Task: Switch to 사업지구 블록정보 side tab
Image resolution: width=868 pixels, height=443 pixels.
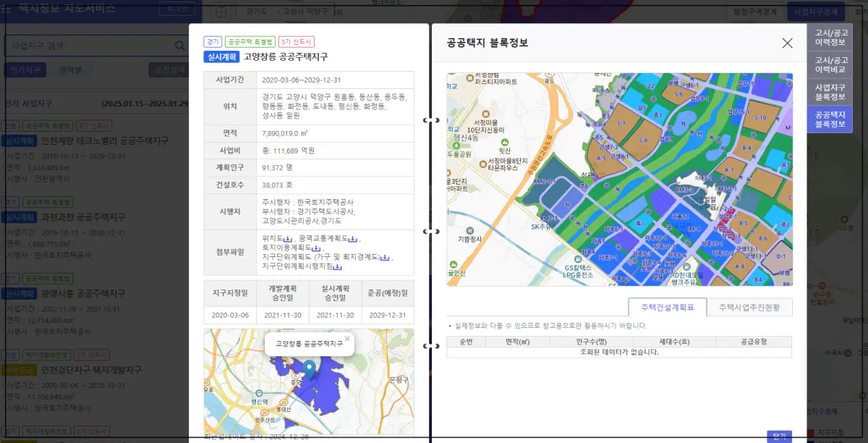Action: 830,92
